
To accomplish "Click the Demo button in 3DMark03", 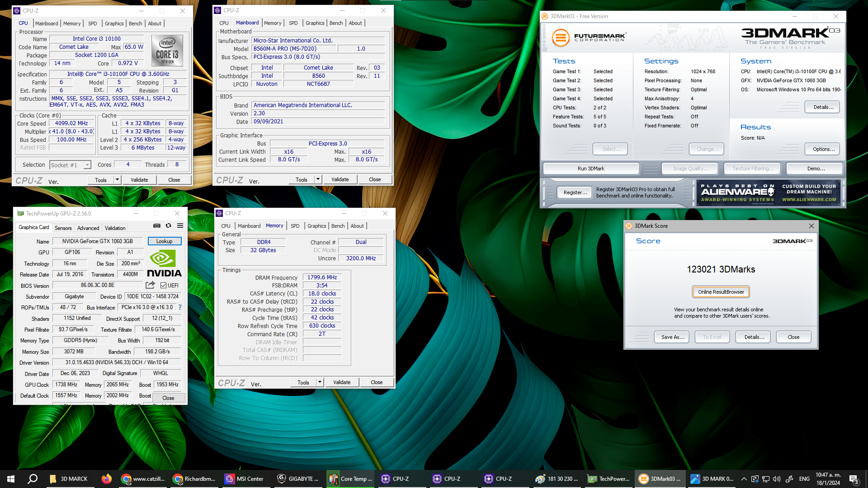I will point(815,169).
